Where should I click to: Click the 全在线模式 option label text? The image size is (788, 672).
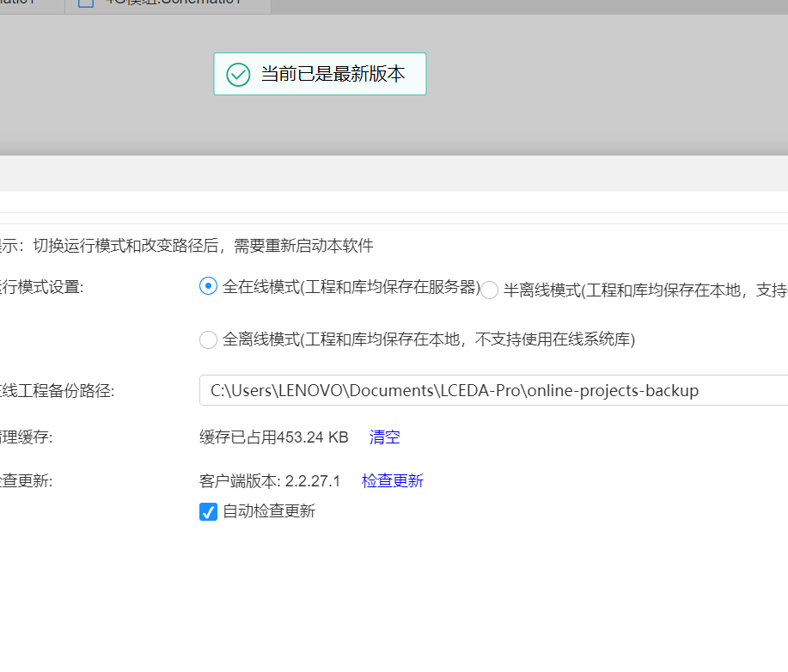point(351,287)
